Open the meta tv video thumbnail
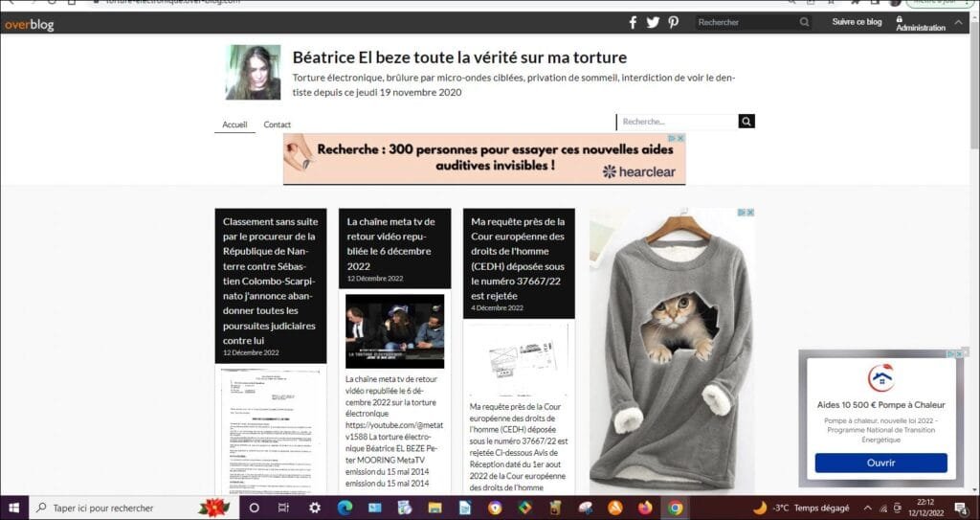980x520 pixels. pyautogui.click(x=394, y=330)
